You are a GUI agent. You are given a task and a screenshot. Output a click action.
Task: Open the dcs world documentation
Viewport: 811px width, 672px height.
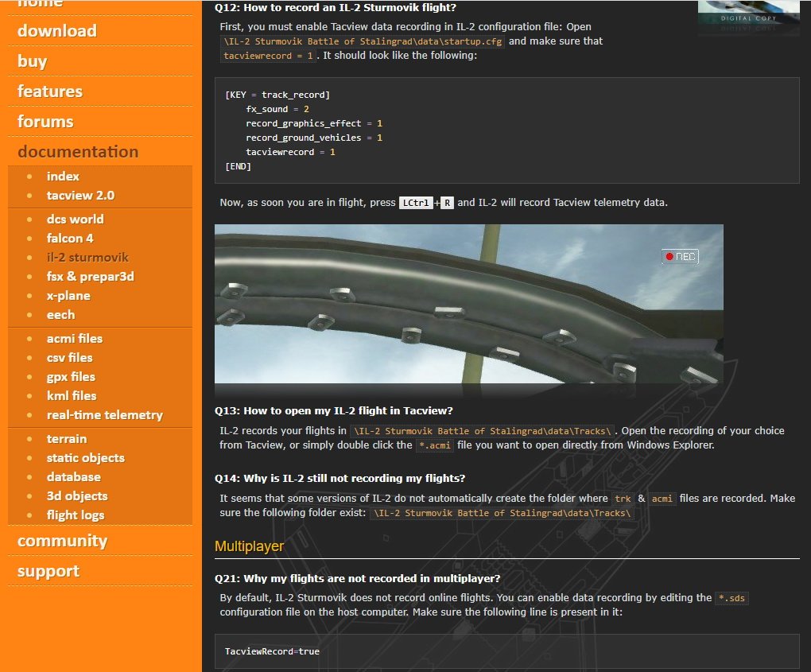[x=75, y=219]
